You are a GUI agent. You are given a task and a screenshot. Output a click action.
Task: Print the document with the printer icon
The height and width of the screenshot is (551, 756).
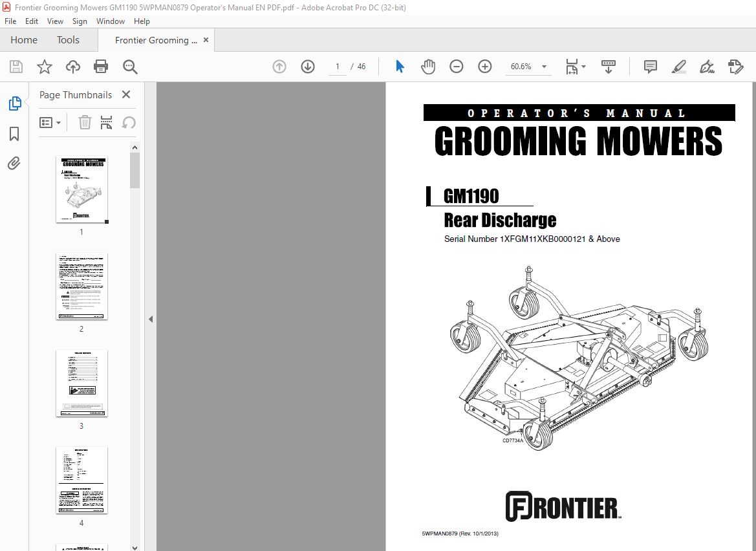click(x=101, y=67)
